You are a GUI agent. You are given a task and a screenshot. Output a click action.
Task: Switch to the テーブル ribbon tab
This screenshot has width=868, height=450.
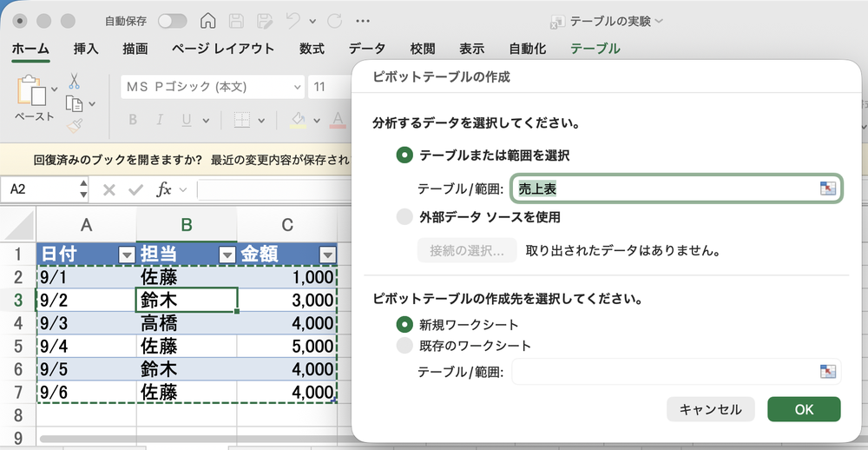595,49
